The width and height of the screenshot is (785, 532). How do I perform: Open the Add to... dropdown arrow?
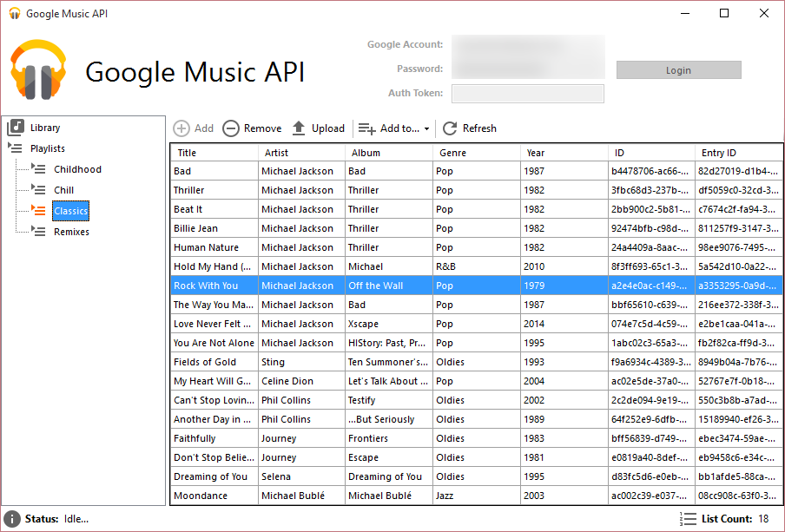[x=426, y=128]
